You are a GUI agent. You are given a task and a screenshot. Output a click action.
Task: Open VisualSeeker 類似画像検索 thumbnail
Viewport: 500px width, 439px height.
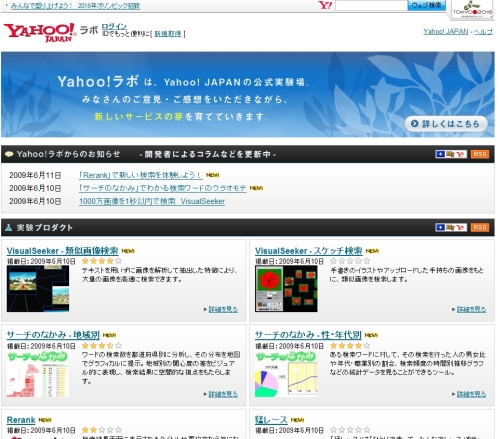coord(38,289)
